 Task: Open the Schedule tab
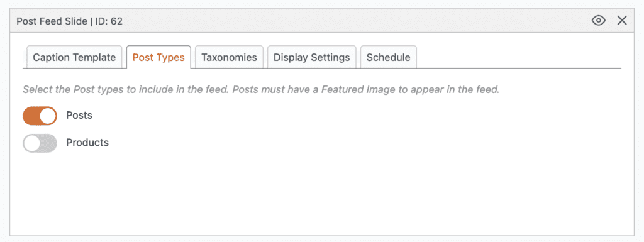pyautogui.click(x=389, y=57)
